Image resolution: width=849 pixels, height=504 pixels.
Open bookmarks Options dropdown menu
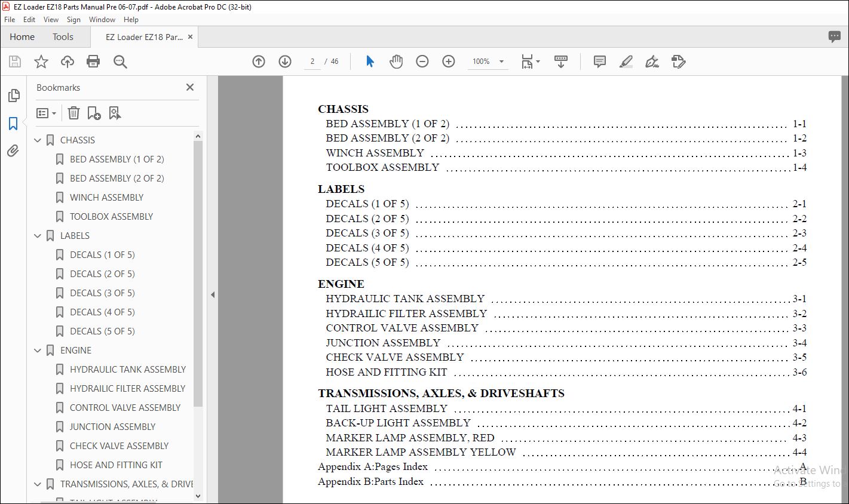coord(46,113)
